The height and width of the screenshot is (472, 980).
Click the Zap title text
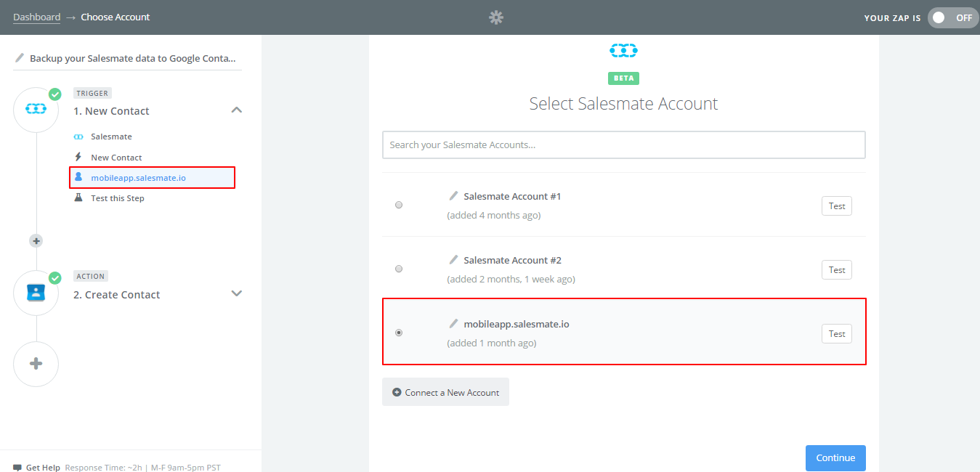coord(132,58)
